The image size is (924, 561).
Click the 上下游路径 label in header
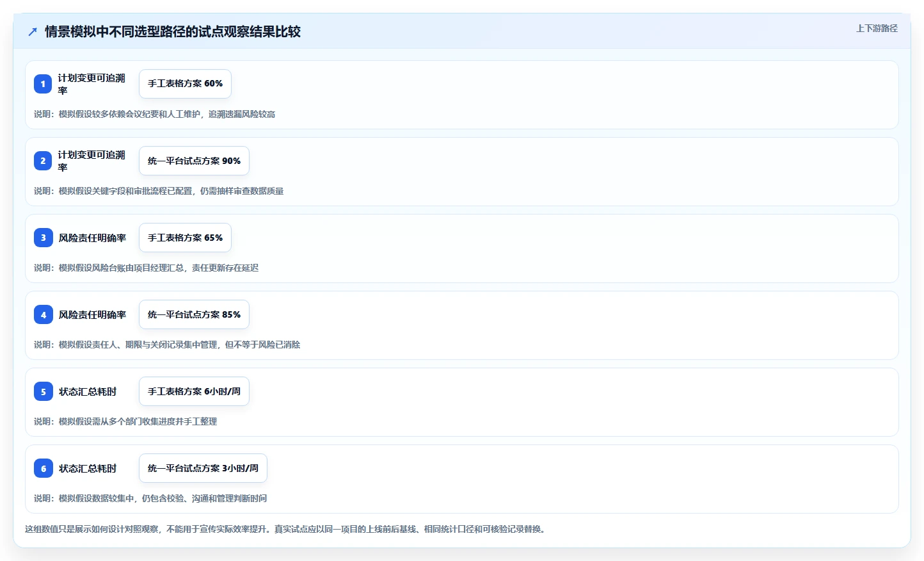point(877,28)
